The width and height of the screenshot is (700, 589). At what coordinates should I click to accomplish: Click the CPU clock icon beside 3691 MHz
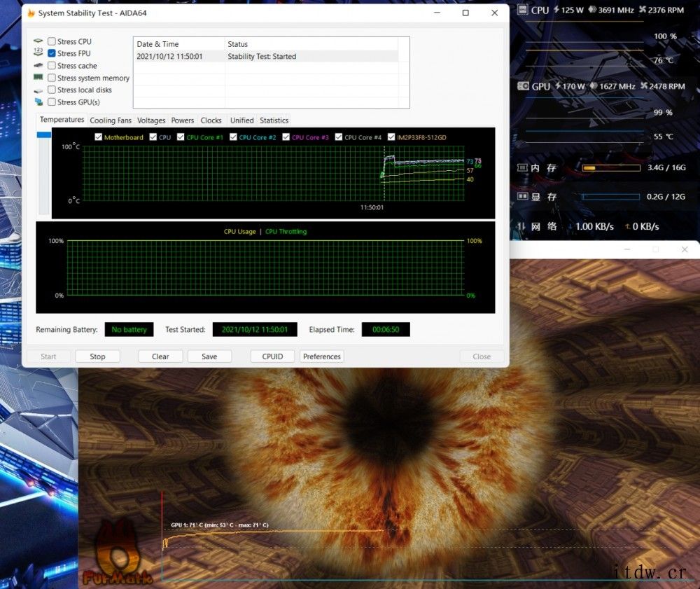point(592,9)
